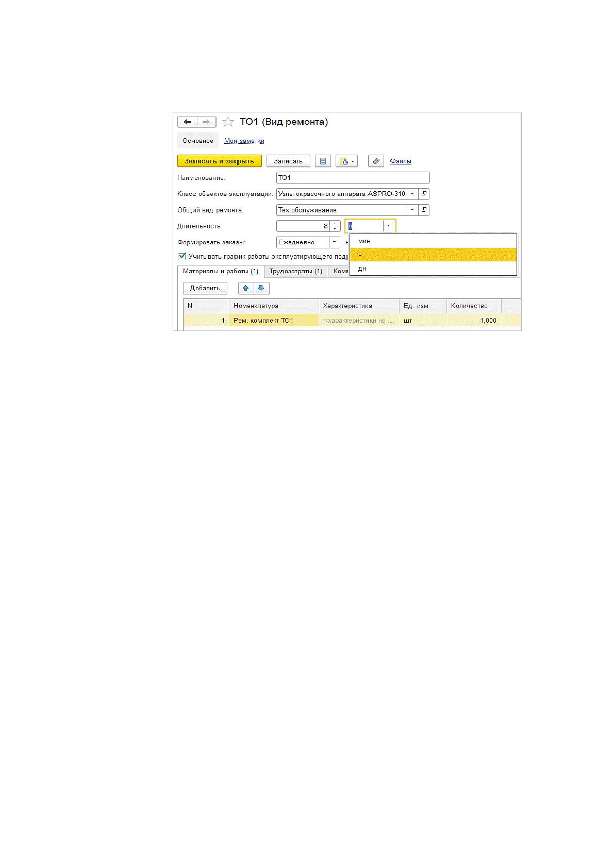Open the report list icon next to Записать
The width and height of the screenshot is (614, 868).
(323, 161)
